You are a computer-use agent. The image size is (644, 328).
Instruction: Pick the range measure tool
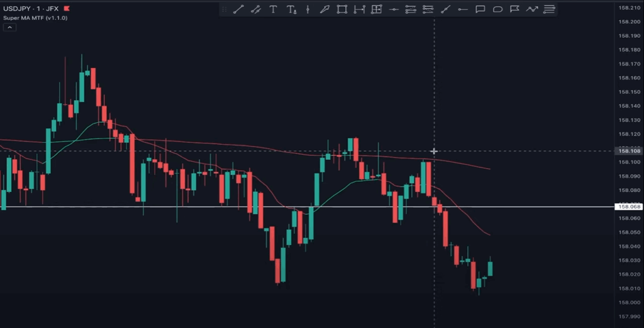coord(359,9)
